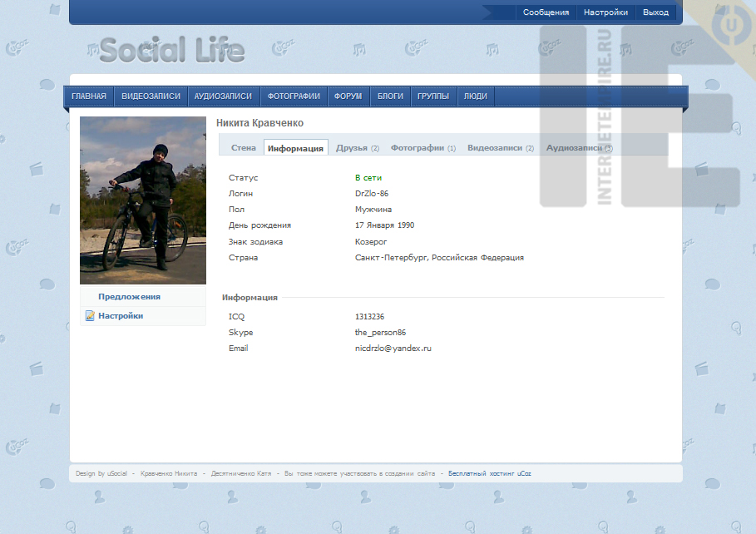This screenshot has height=534, width=756.
Task: Click the zodiac value Козерог
Action: pos(371,242)
